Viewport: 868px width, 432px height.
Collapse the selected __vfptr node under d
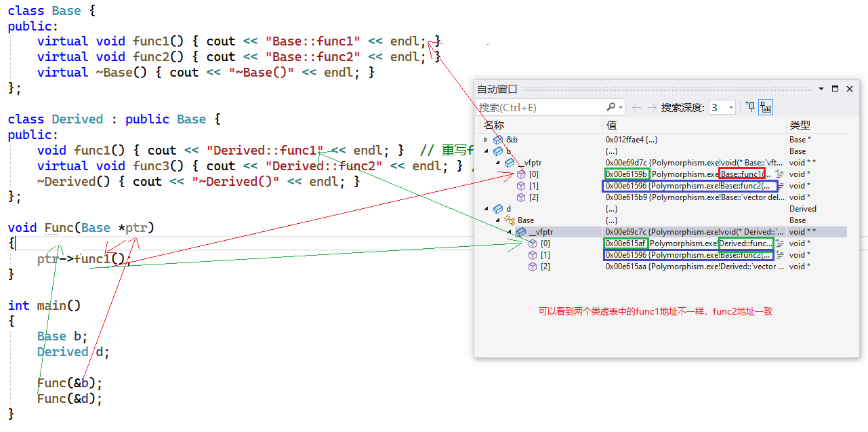(509, 232)
